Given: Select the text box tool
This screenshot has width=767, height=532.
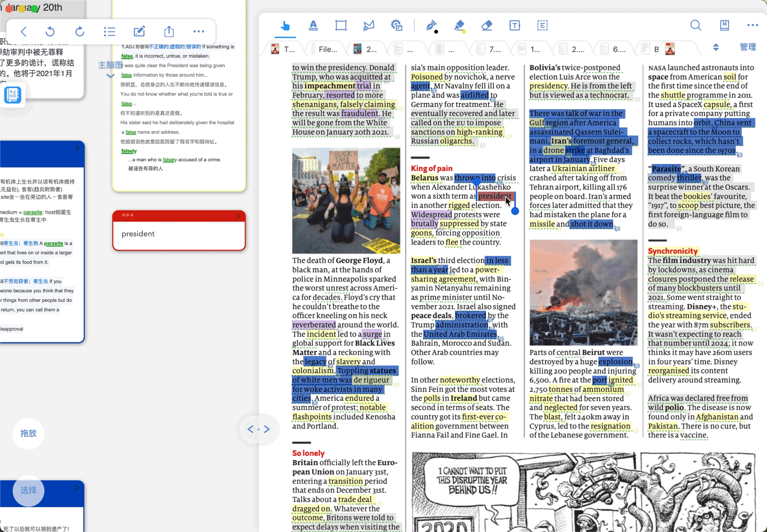Looking at the screenshot, I should (x=515, y=26).
